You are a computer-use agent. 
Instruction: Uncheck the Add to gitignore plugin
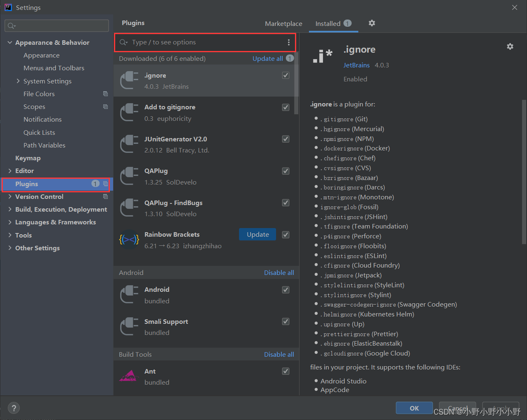tap(286, 107)
